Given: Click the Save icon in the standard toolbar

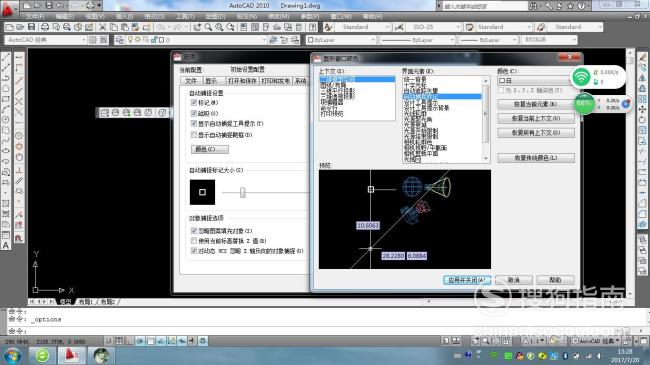Looking at the screenshot, I should tap(32, 27).
